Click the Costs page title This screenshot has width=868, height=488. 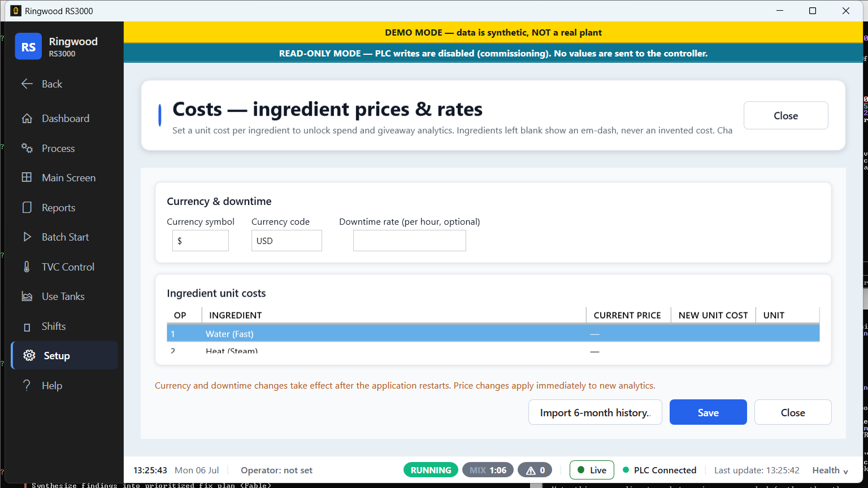pyautogui.click(x=328, y=109)
